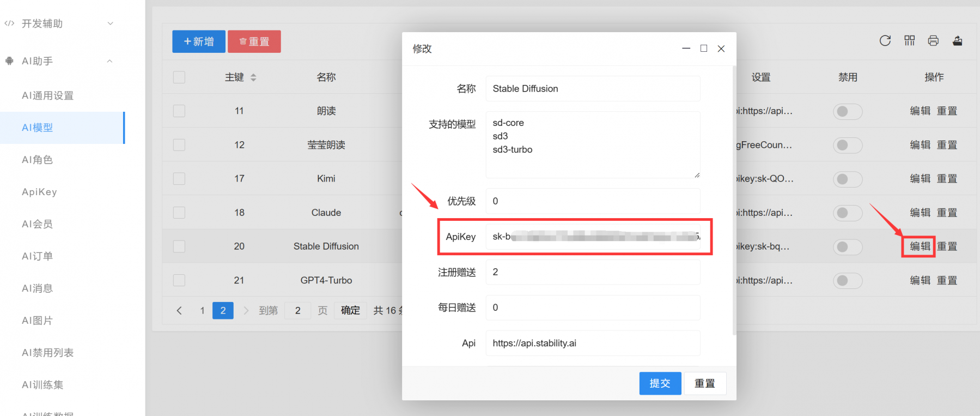
Task: Click the 开发辅助 code icon
Action: [9, 23]
